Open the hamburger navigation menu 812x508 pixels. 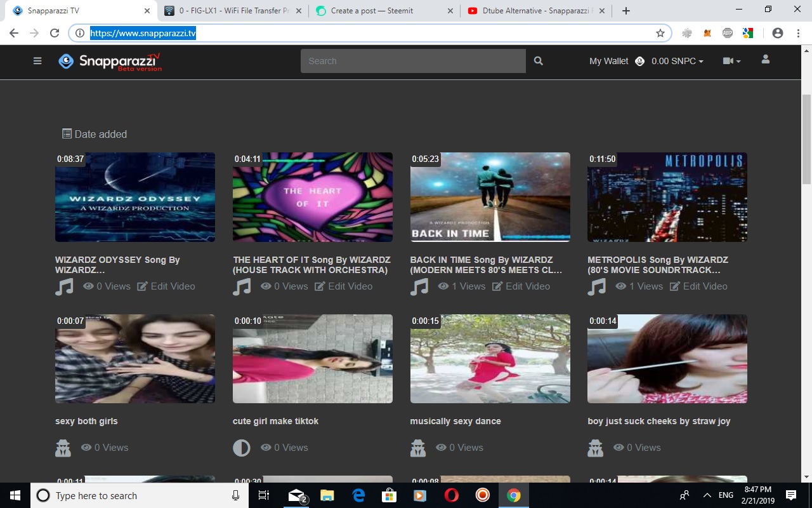(37, 60)
